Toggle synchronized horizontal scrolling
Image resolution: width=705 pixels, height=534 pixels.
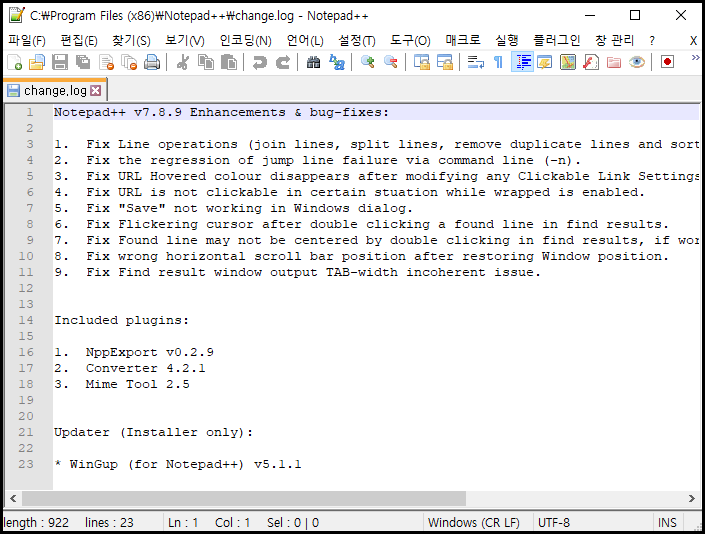click(444, 62)
